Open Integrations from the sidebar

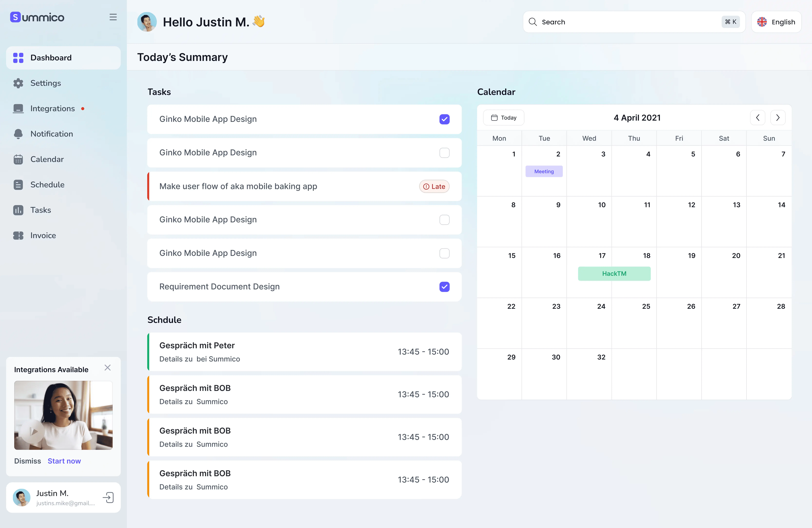coord(63,109)
